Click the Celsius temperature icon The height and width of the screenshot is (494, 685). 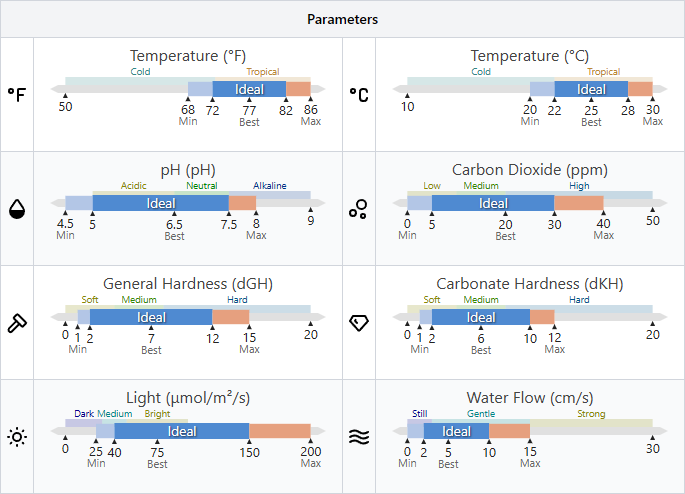(x=358, y=94)
